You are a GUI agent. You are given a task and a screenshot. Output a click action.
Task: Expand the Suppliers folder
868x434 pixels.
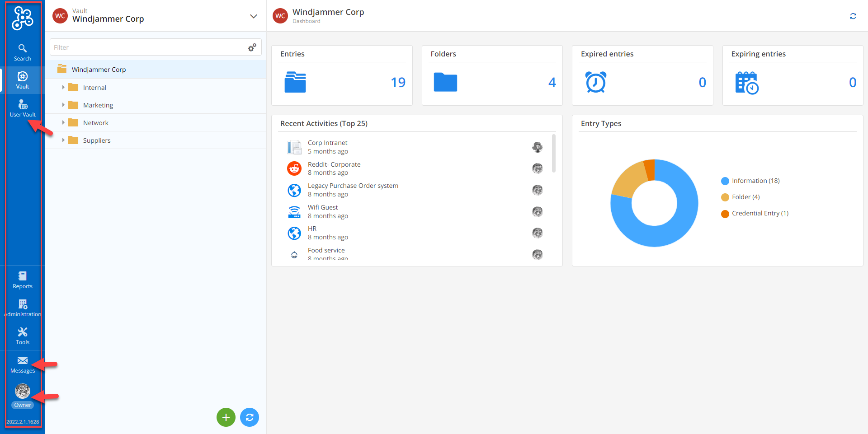[64, 140]
